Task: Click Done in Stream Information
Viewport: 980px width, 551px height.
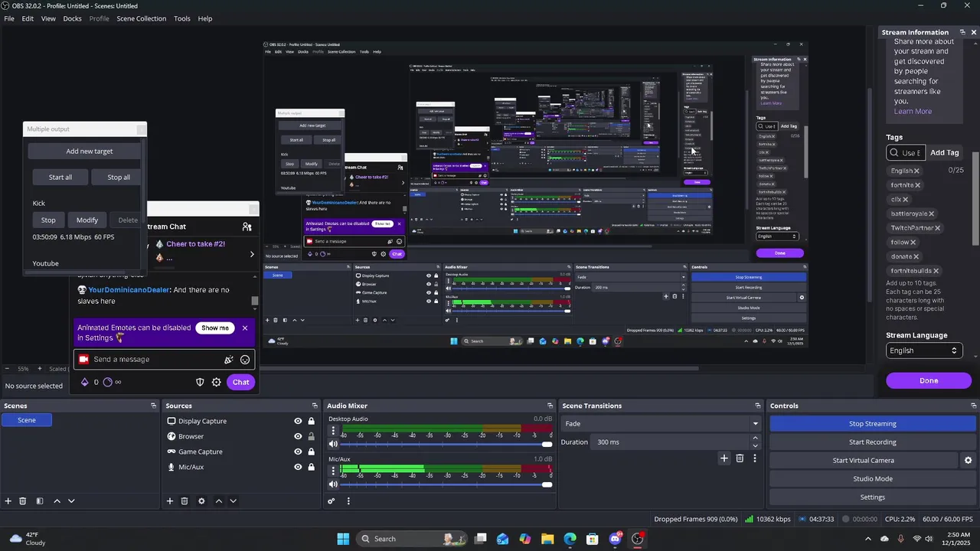Action: pos(929,380)
